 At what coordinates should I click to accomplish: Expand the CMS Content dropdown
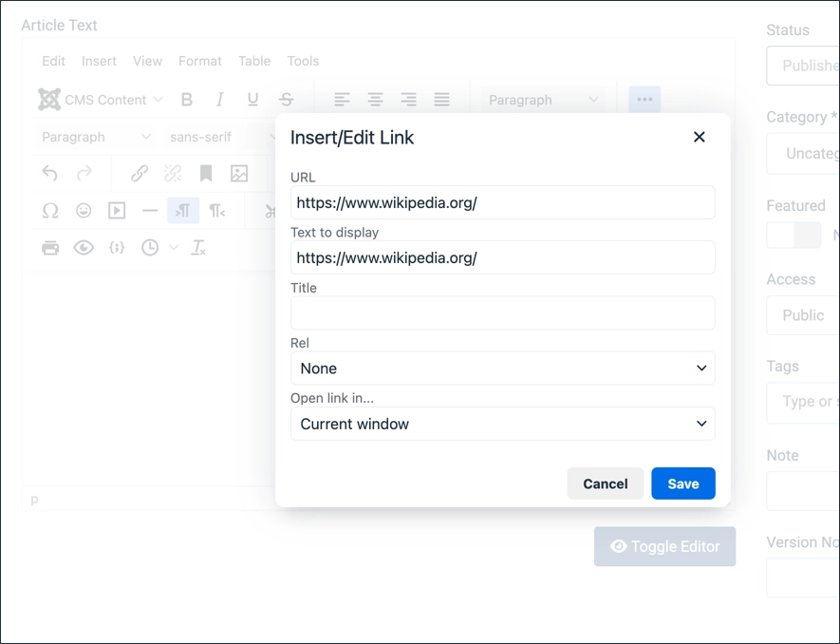point(101,99)
